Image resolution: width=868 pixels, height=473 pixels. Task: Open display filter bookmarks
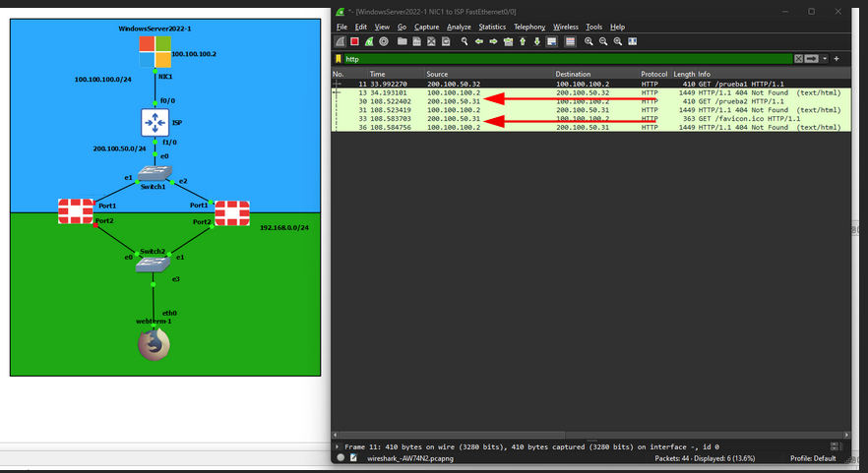coord(339,59)
